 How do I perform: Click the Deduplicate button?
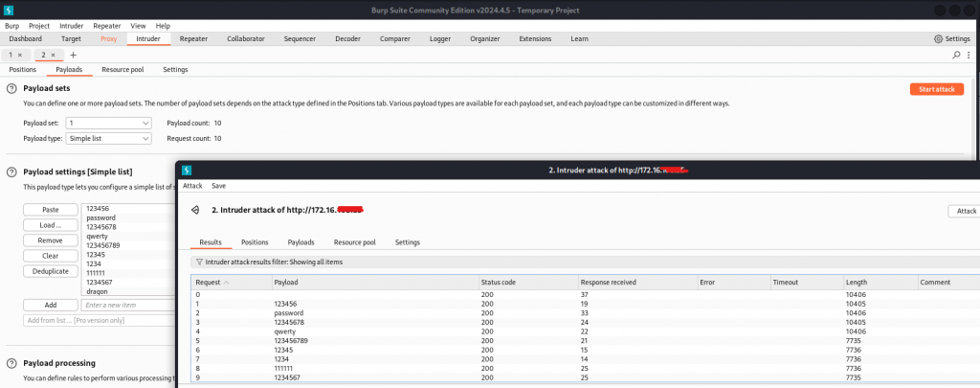[x=51, y=271]
